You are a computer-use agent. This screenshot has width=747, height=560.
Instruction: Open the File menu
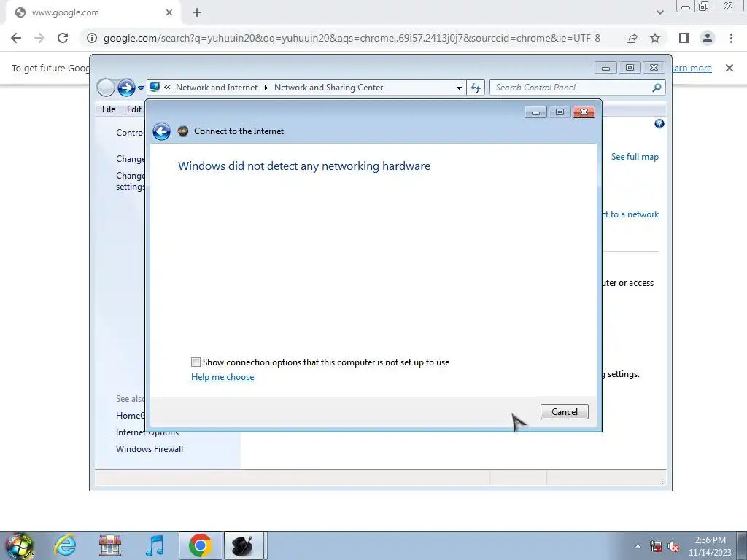109,109
